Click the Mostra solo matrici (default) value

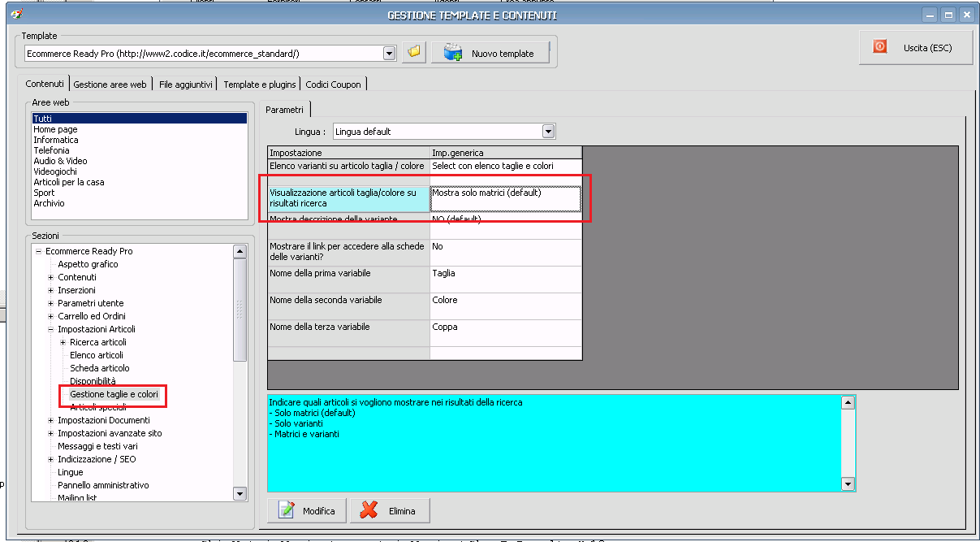click(x=506, y=199)
